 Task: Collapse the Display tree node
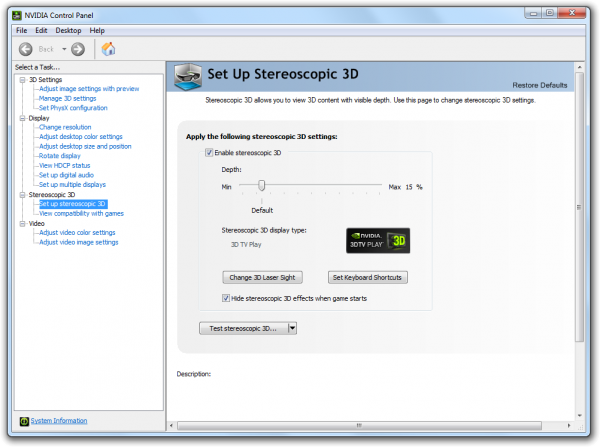(x=21, y=118)
